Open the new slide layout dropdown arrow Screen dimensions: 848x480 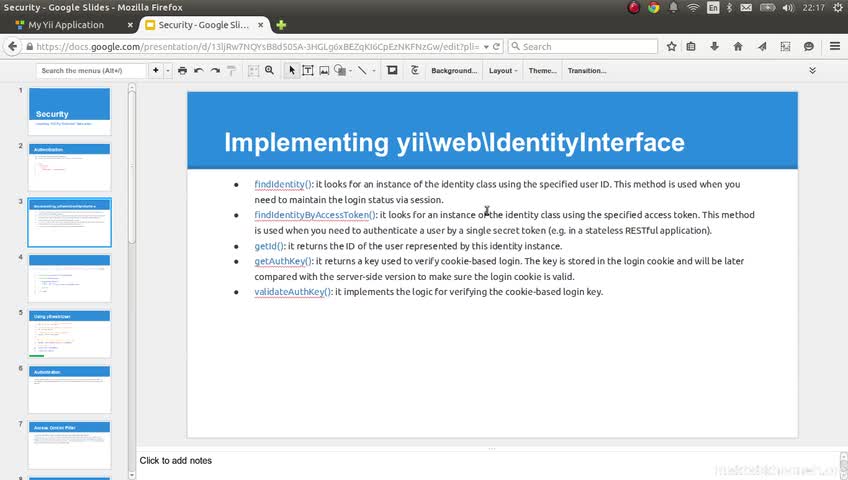(168, 71)
